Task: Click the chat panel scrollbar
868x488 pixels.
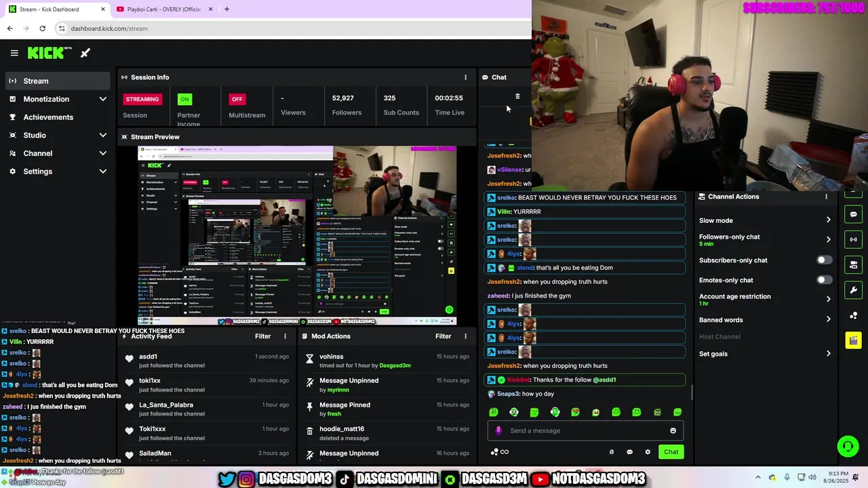Action: click(692, 392)
